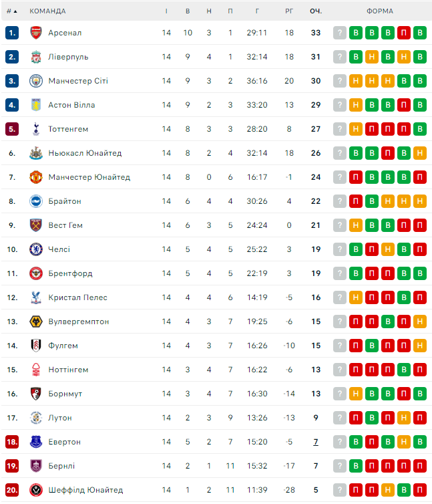Sort by the РГ goal difference header
This screenshot has height=504, width=432.
pyautogui.click(x=289, y=11)
